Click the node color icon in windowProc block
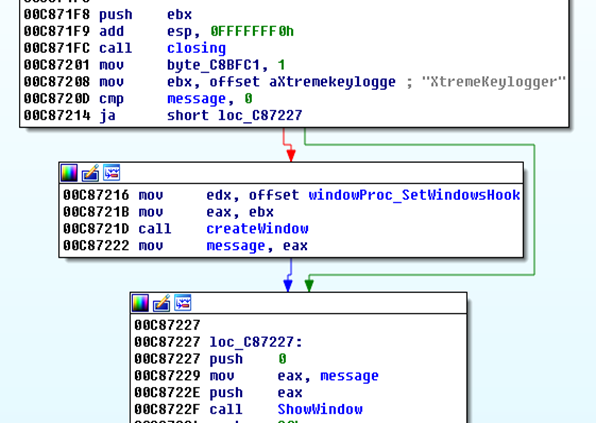This screenshot has width=596, height=423. pos(69,173)
